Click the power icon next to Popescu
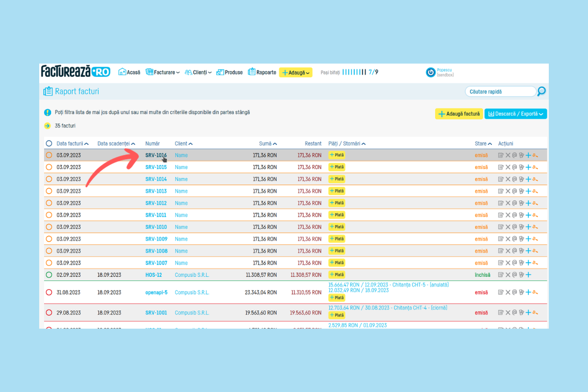Viewport: 588px width, 392px height. click(431, 73)
